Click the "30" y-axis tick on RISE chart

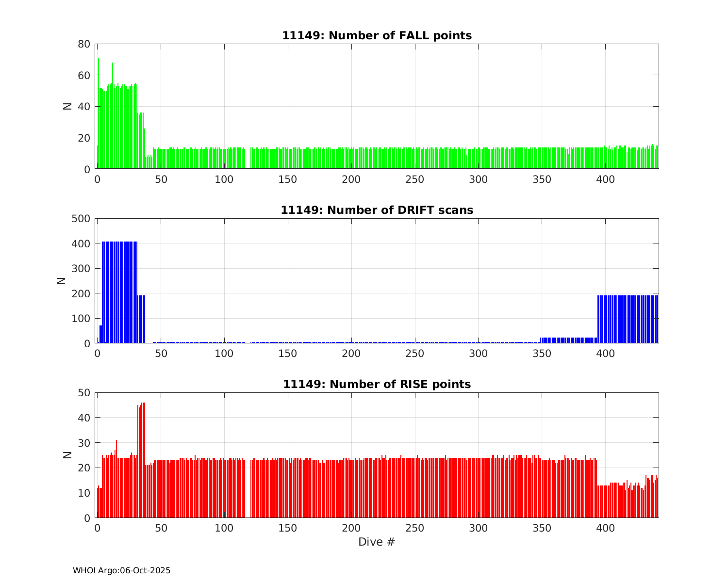click(83, 443)
